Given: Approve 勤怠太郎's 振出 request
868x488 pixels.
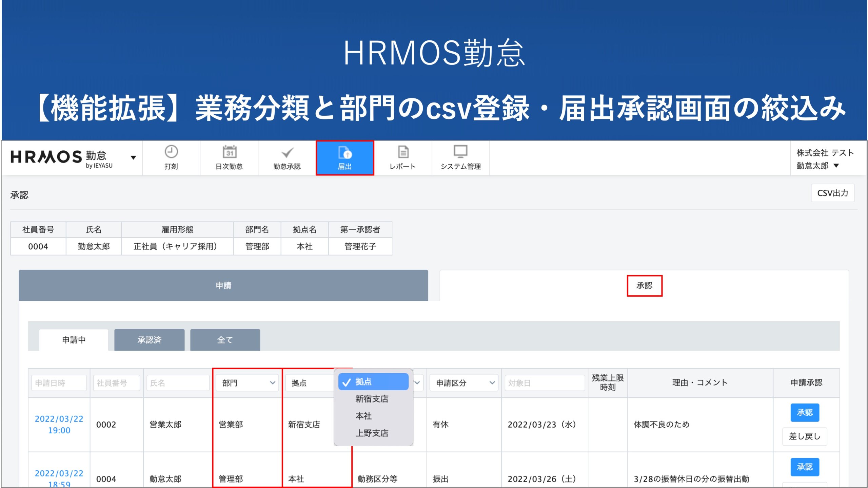Looking at the screenshot, I should coord(805,467).
